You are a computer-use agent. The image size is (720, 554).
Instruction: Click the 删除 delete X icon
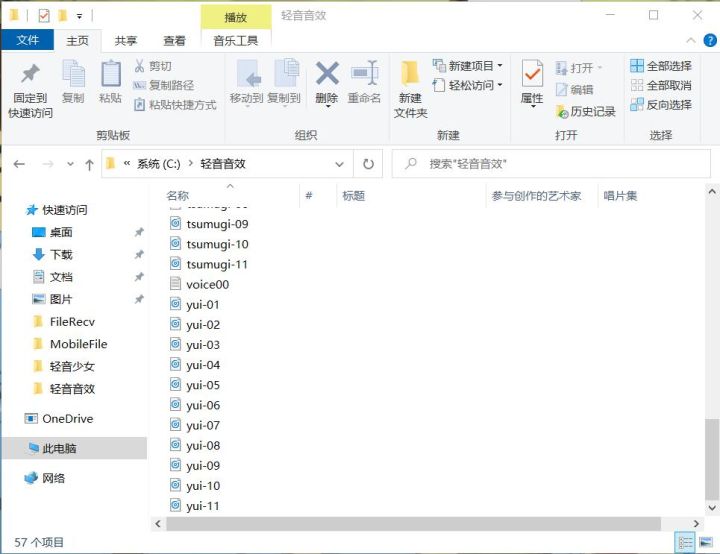coord(327,83)
